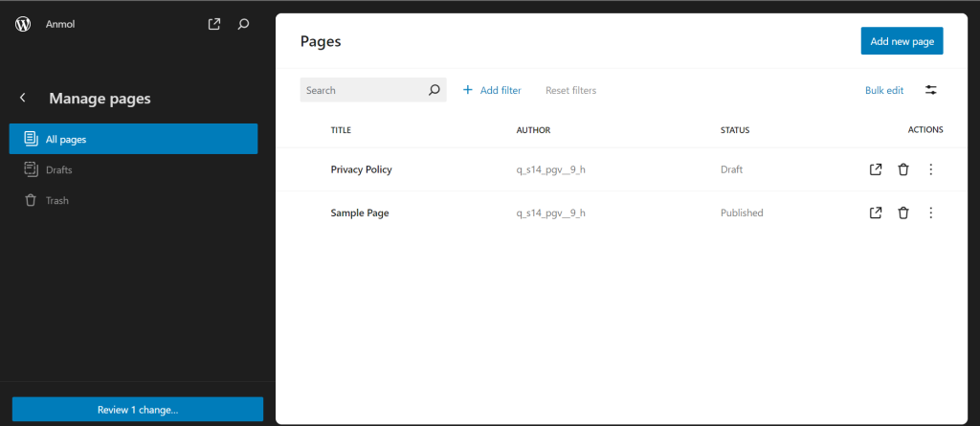980x426 pixels.
Task: Click author q_s14_pgv__9_h in Sample Page row
Action: (550, 213)
